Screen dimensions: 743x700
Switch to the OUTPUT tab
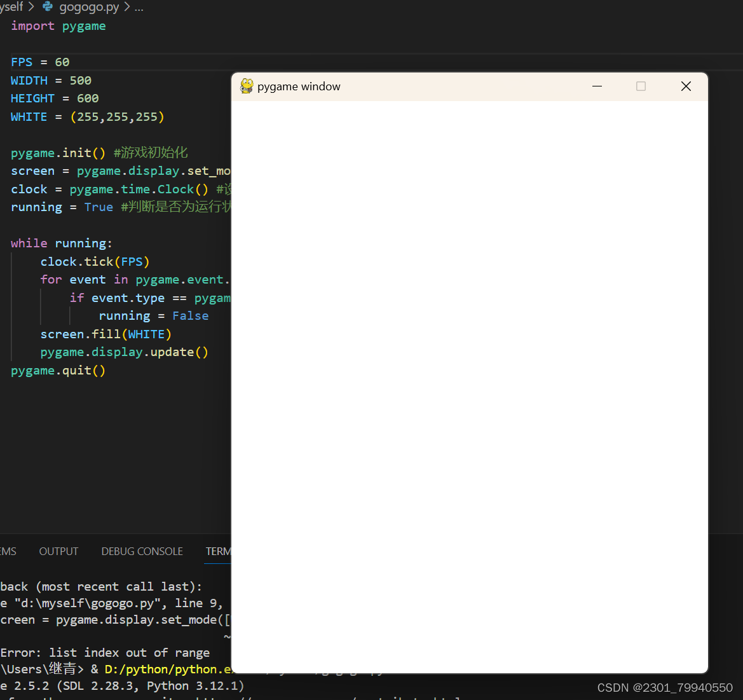(x=58, y=551)
